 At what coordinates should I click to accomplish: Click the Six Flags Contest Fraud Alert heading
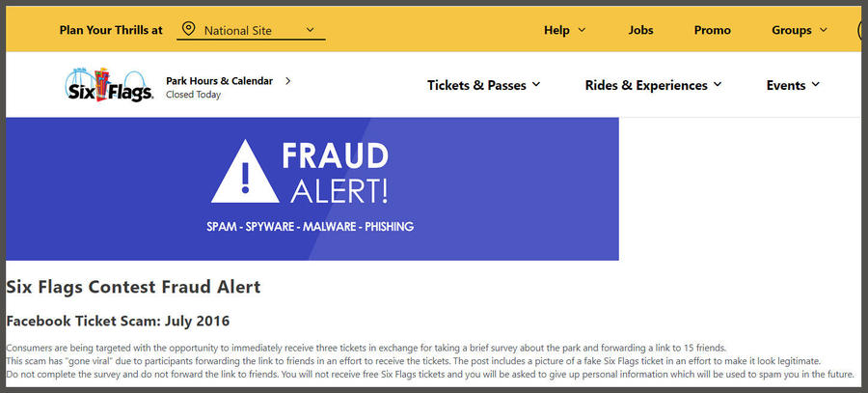133,287
